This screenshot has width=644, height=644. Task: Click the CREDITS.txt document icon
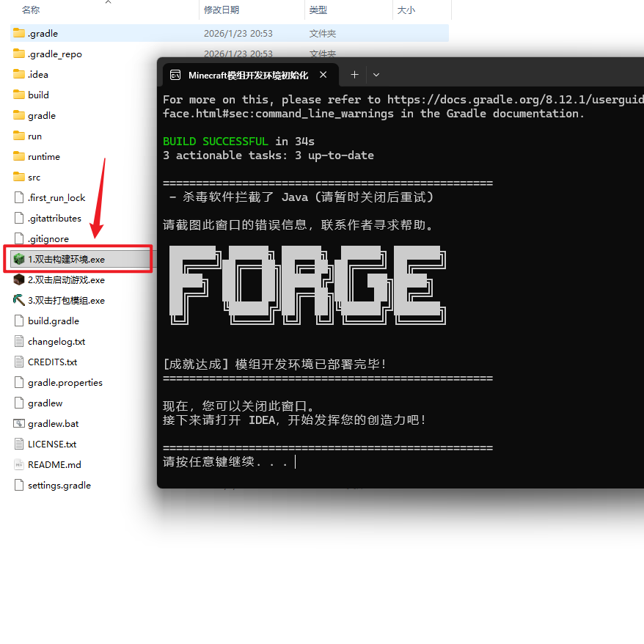click(19, 362)
